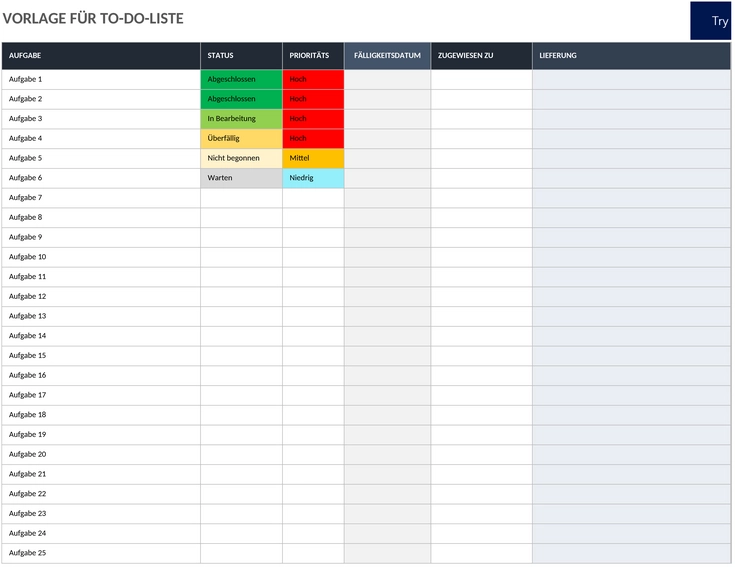Click Hoch priority of Aufgabe 3
The height and width of the screenshot is (567, 735).
click(x=314, y=119)
